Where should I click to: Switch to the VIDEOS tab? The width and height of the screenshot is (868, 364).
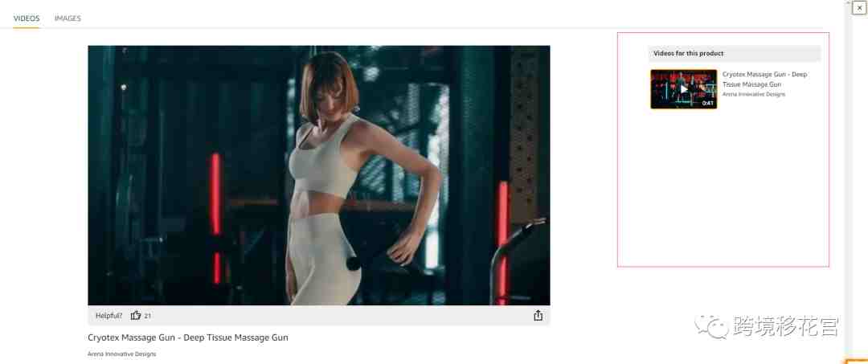point(27,18)
